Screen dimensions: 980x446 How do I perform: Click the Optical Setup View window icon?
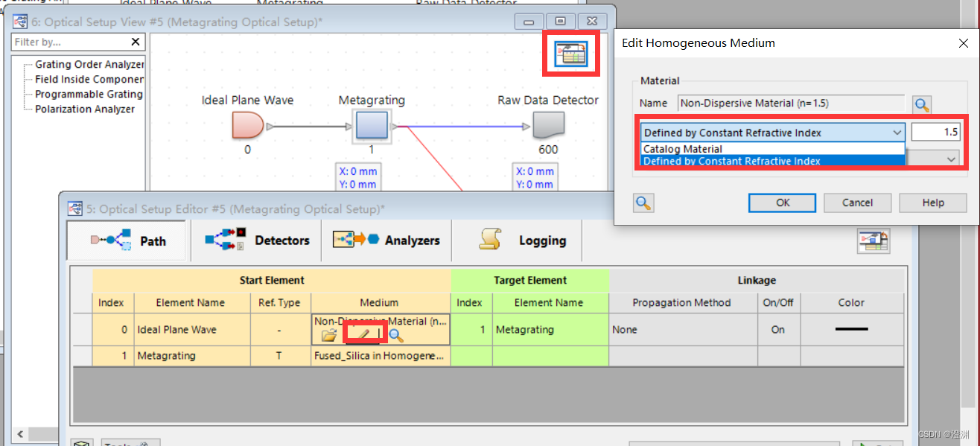click(20, 22)
